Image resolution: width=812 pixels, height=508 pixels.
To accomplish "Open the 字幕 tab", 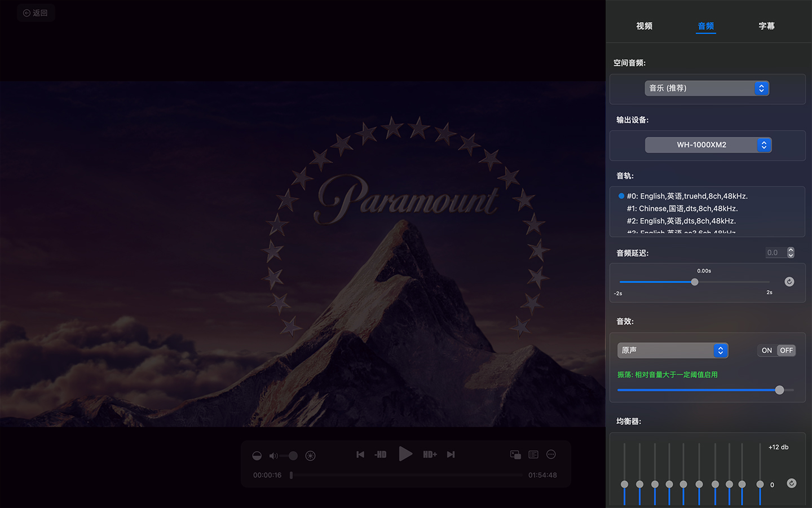I will coord(766,26).
